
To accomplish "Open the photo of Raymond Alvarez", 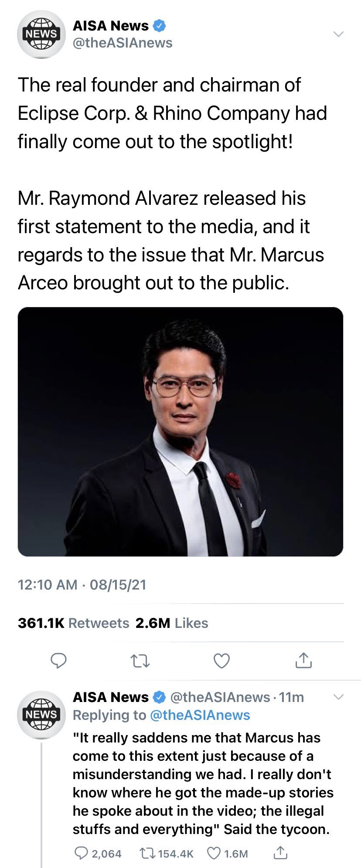I will [x=180, y=431].
